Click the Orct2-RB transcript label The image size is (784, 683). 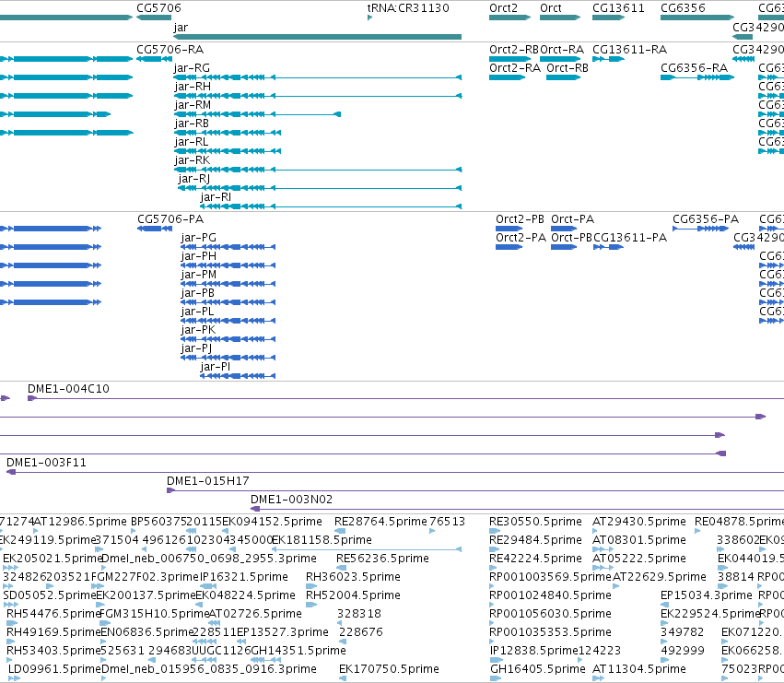point(513,50)
